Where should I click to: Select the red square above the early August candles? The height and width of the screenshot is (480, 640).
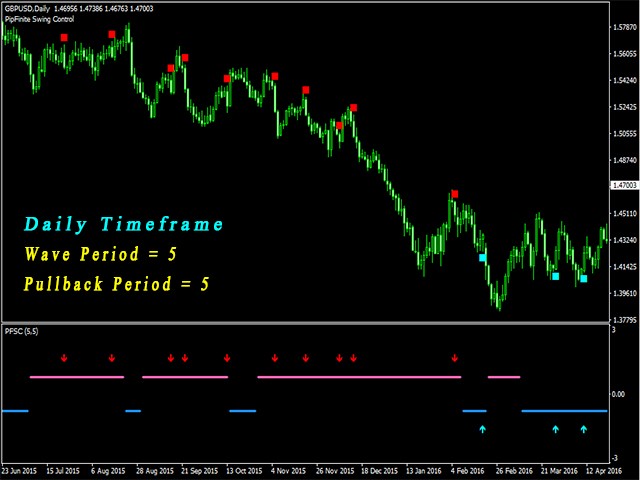[x=112, y=34]
